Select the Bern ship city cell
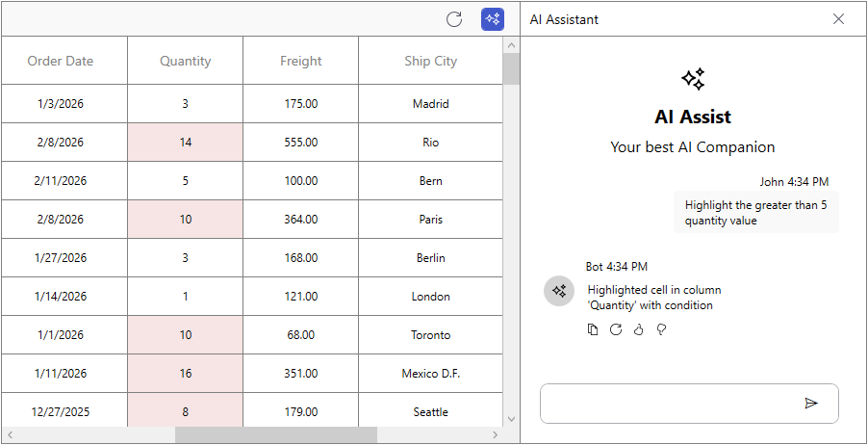 [431, 181]
